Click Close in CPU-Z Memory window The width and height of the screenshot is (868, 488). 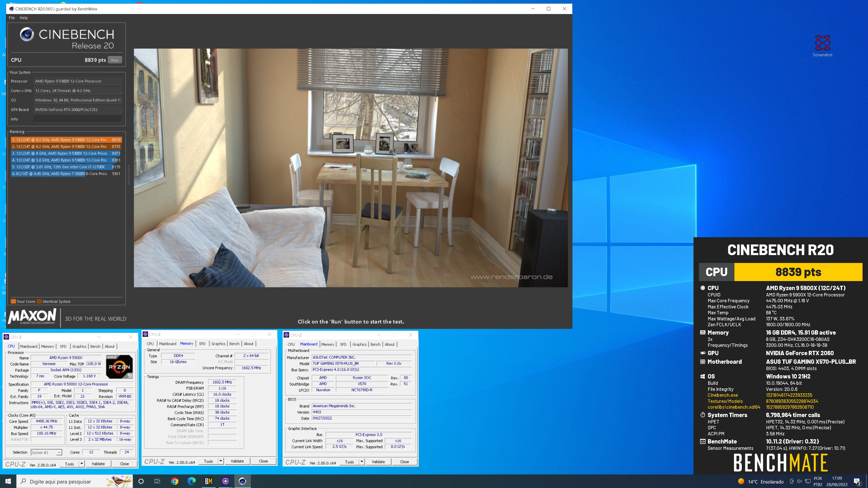[x=264, y=461]
